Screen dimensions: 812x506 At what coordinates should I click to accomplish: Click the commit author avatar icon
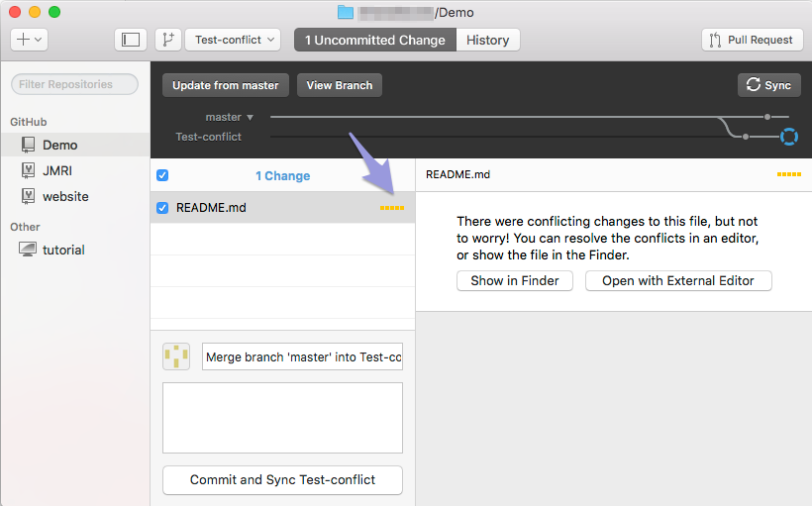176,356
